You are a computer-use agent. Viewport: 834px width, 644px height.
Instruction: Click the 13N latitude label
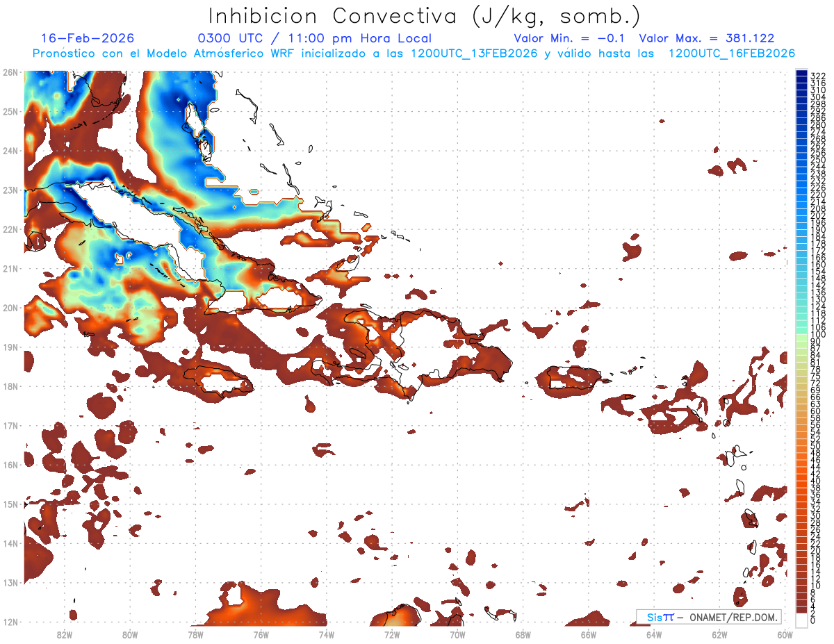click(x=10, y=583)
